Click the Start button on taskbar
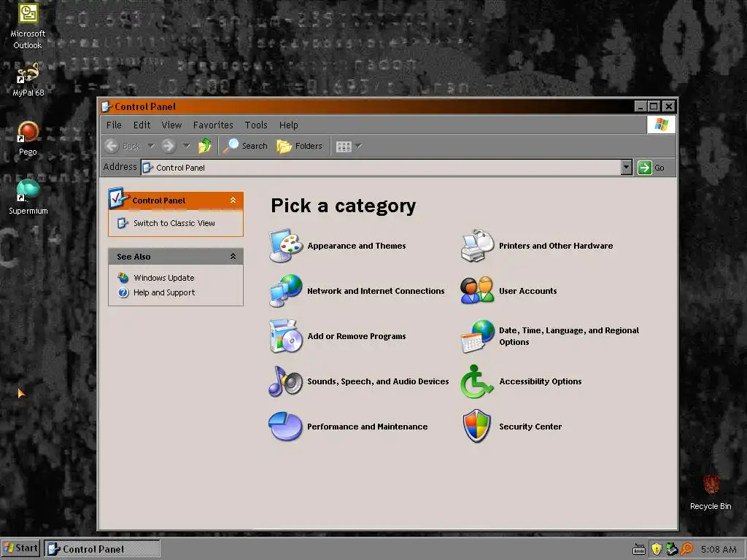 click(x=20, y=548)
